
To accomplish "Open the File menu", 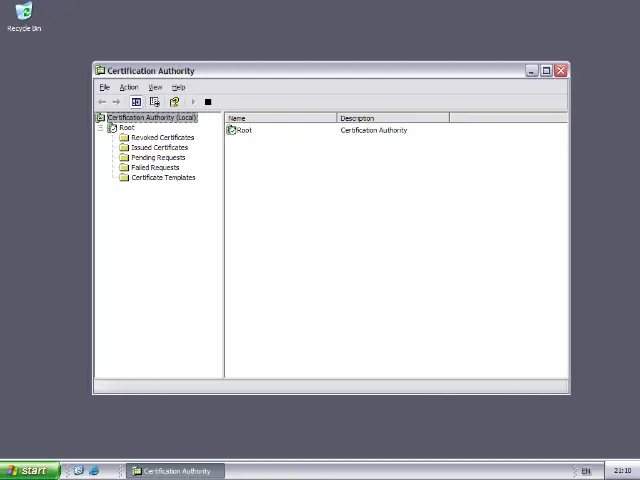I will click(x=104, y=87).
